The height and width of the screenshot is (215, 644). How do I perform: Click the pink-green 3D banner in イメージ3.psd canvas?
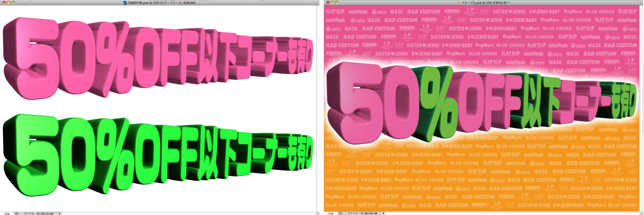click(482, 102)
